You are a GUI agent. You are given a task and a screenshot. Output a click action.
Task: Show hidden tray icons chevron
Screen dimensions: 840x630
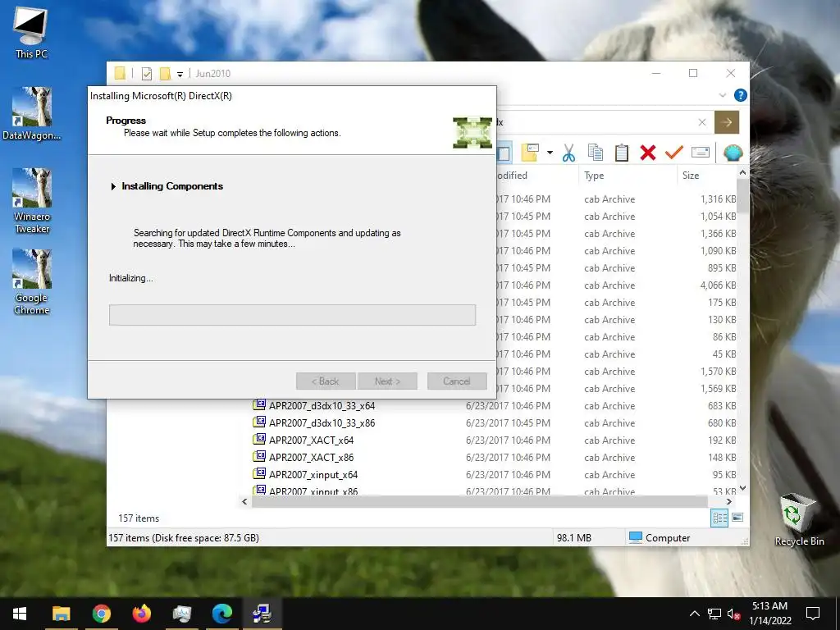coord(694,614)
